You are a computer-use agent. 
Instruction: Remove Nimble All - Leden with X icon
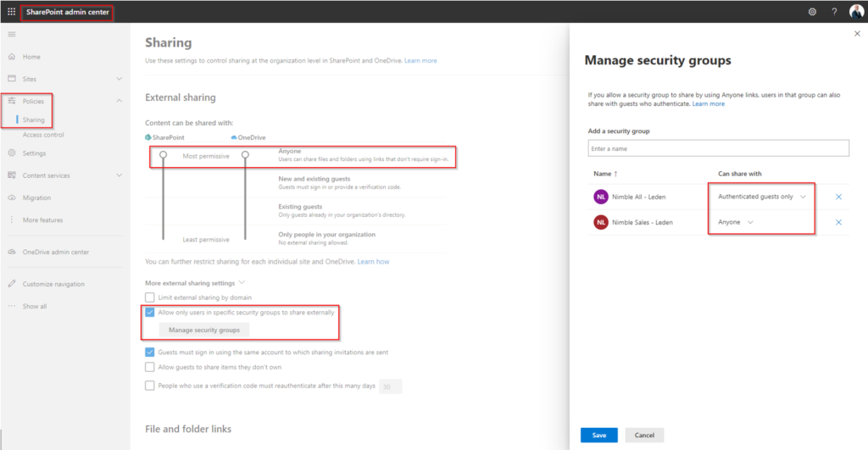pos(838,197)
